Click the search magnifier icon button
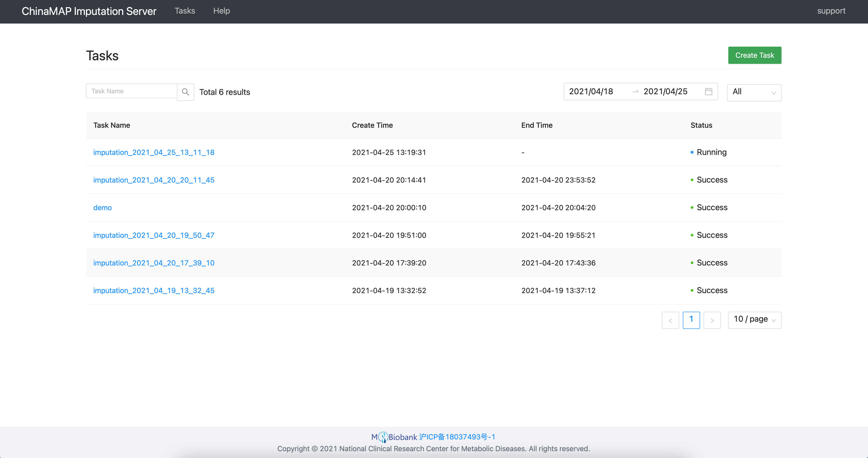 (185, 92)
